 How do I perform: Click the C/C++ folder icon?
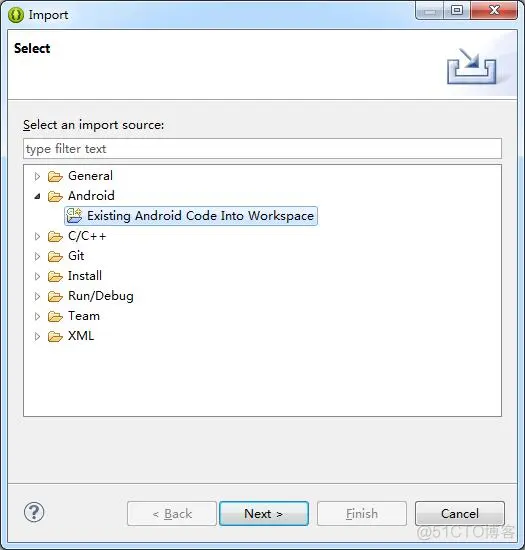pos(55,237)
